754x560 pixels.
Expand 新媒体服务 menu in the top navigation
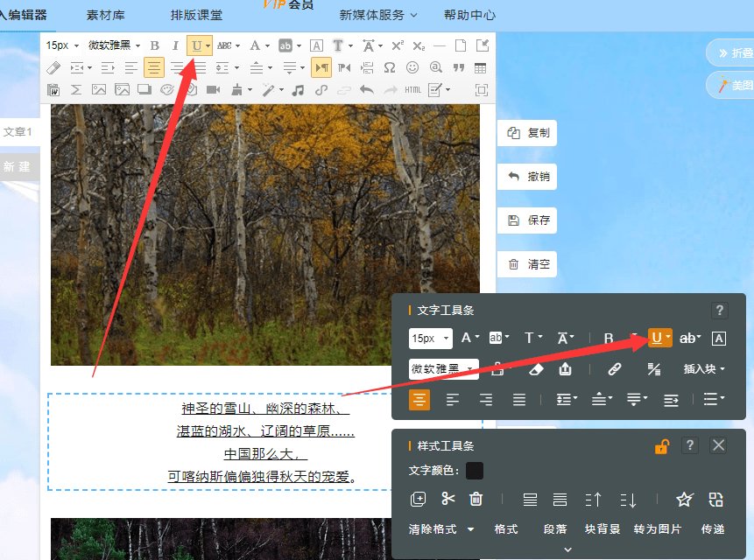click(378, 15)
